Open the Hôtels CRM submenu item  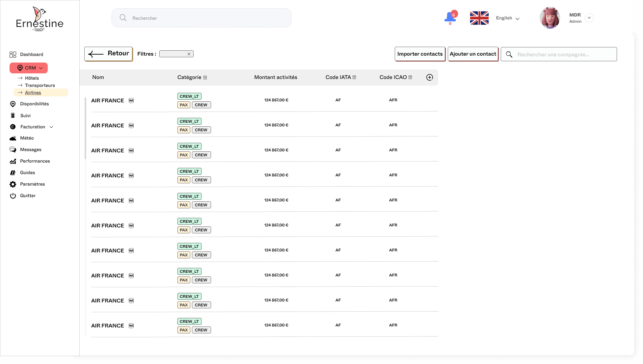[32, 78]
